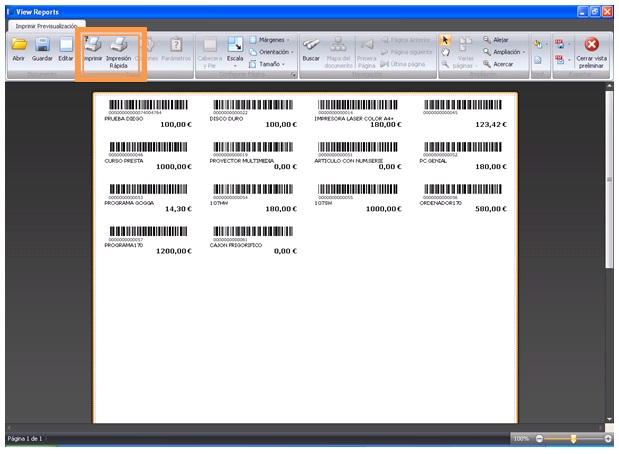
Task: Click Alejar to zoom out
Action: point(495,40)
